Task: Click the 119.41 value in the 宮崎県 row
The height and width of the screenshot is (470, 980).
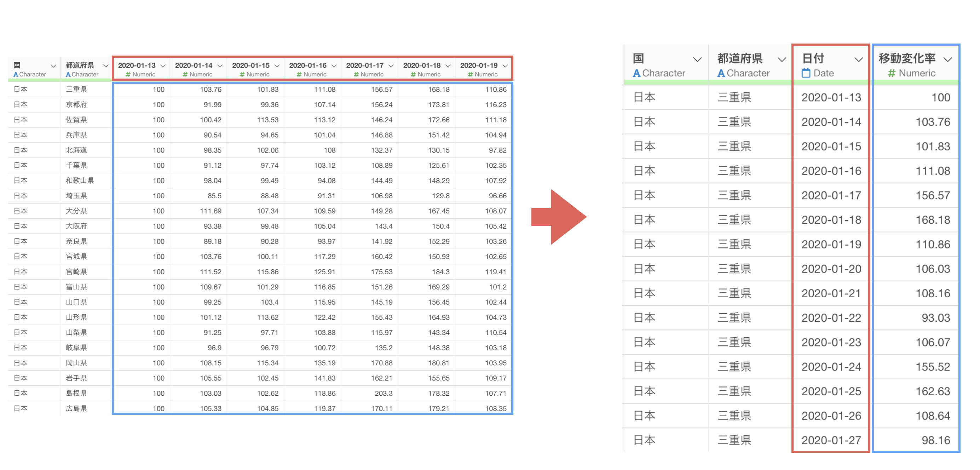Action: [x=496, y=272]
